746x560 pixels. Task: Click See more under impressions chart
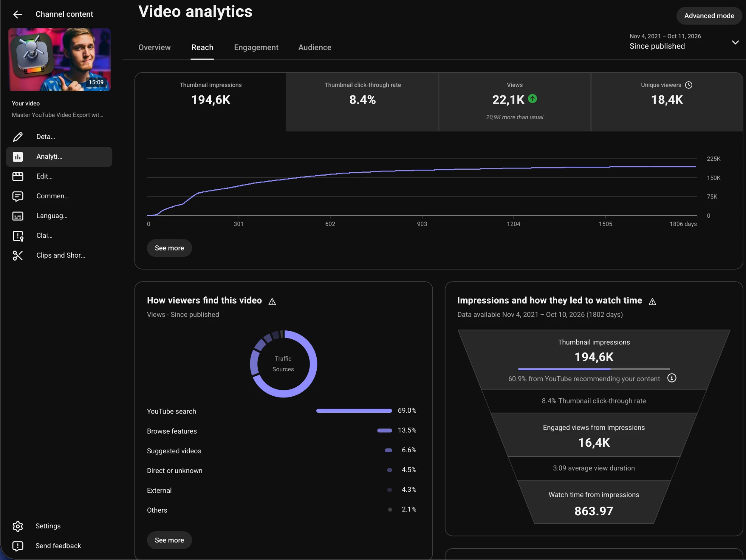(x=169, y=248)
